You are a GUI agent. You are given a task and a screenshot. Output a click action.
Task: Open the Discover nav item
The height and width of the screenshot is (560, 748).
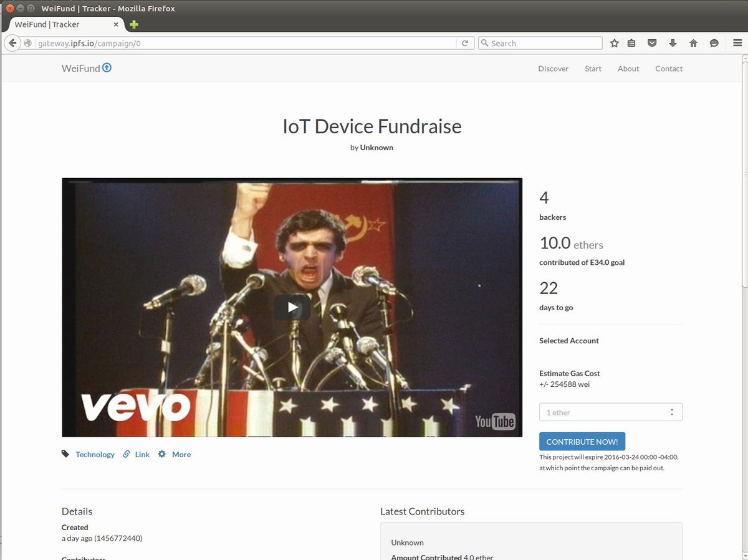click(x=554, y=69)
